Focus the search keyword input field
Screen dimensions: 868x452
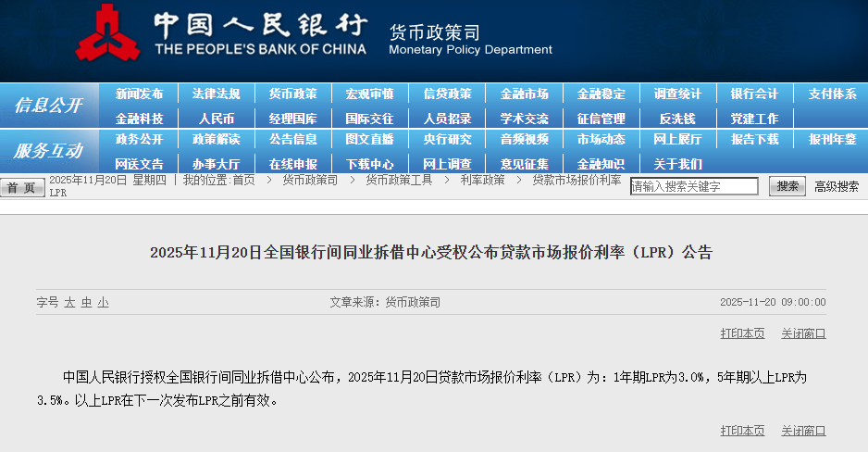[x=694, y=187]
